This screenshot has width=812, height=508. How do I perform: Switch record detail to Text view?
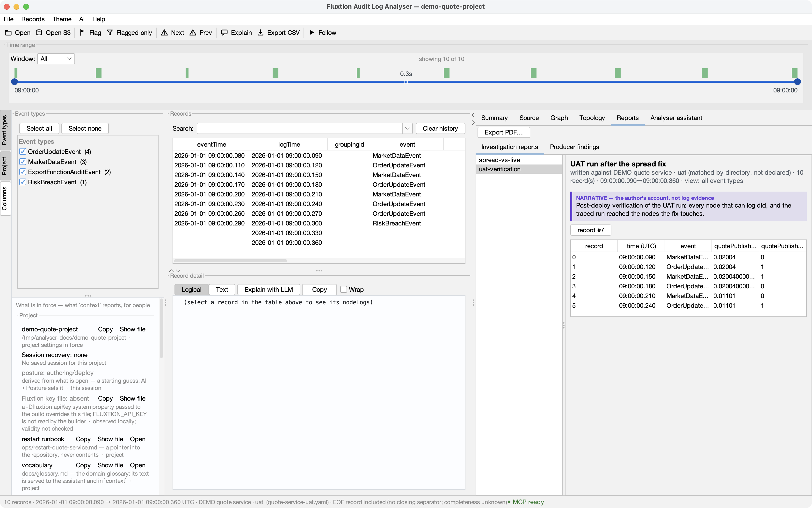pos(222,289)
